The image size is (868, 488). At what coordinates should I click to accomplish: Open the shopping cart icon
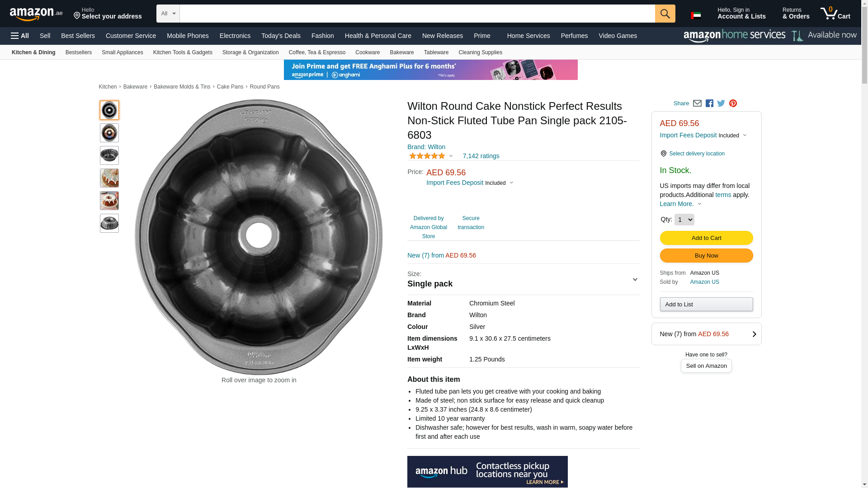tap(835, 14)
